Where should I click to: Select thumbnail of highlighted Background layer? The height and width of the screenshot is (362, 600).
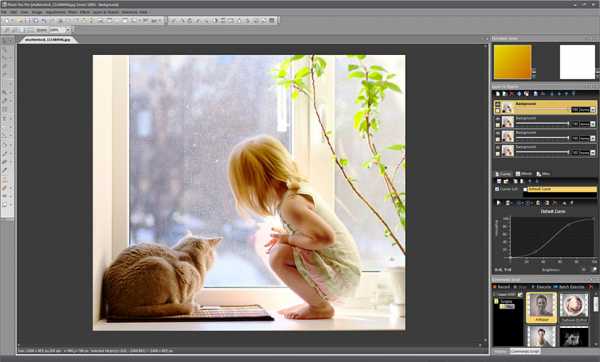tap(508, 108)
